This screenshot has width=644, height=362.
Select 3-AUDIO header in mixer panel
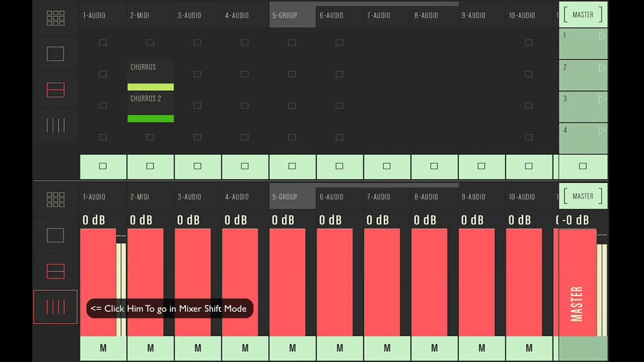click(x=198, y=197)
